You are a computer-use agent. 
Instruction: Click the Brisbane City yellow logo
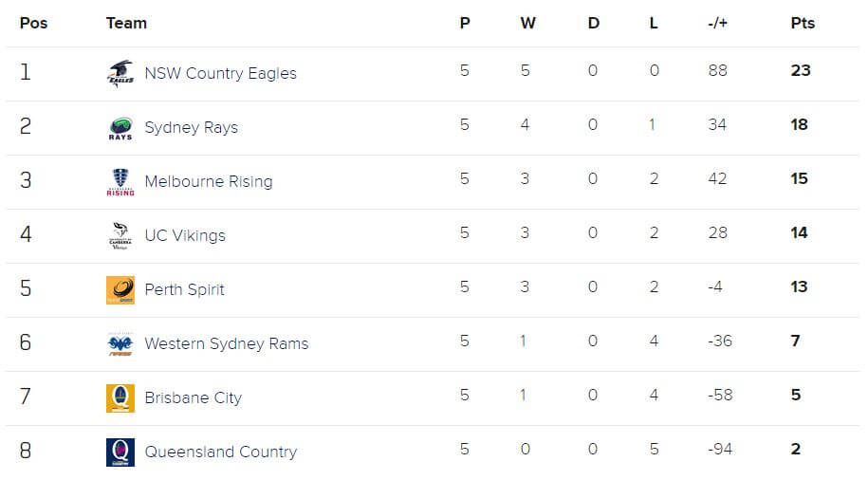[x=120, y=397]
